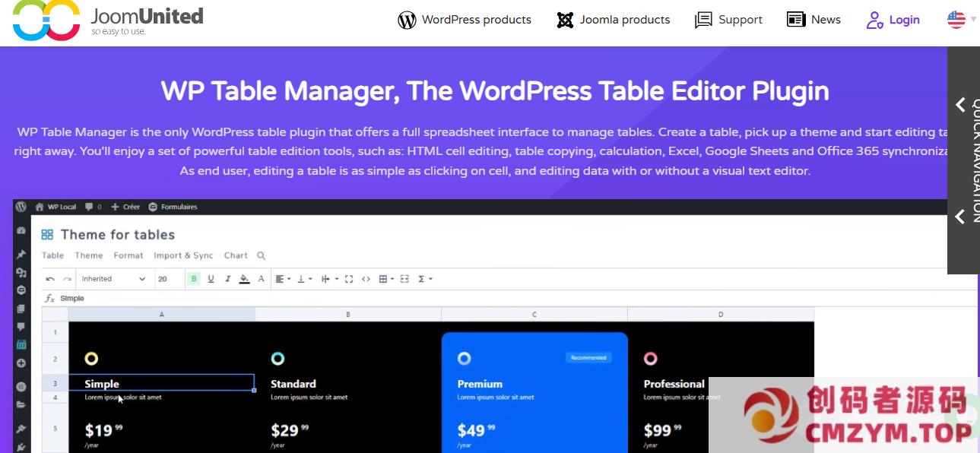Click the WordPress logo in admin bar
980x453 pixels.
[21, 207]
